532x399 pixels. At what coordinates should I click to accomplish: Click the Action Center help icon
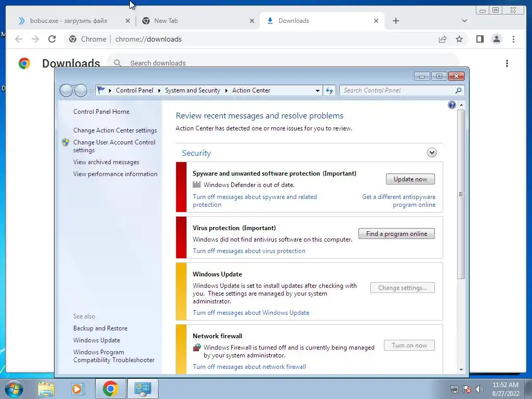click(451, 105)
